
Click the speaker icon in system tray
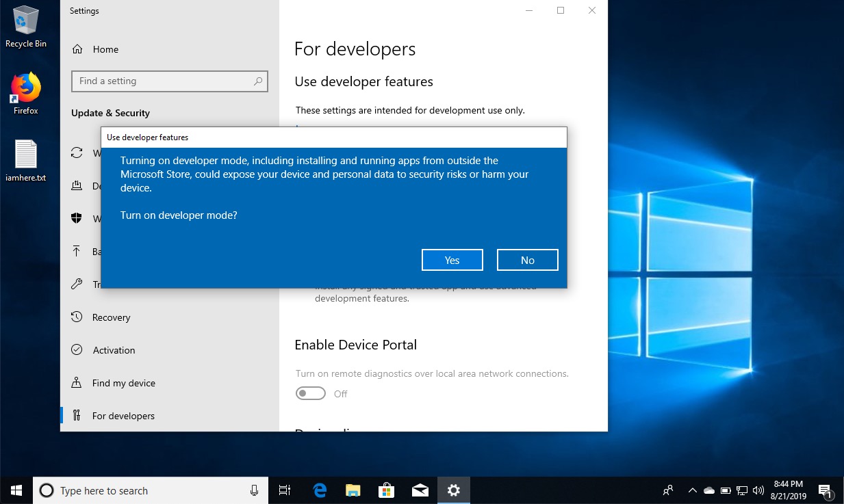coord(758,490)
